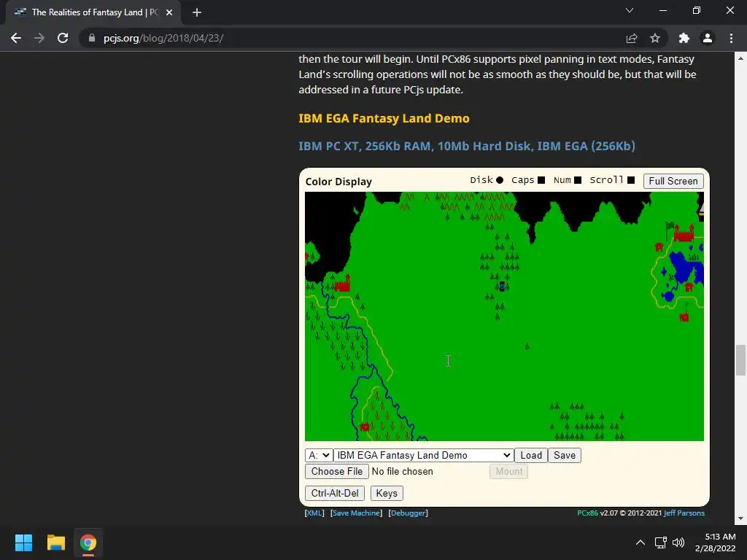This screenshot has height=560, width=747.
Task: Open the Debugger link
Action: click(409, 513)
